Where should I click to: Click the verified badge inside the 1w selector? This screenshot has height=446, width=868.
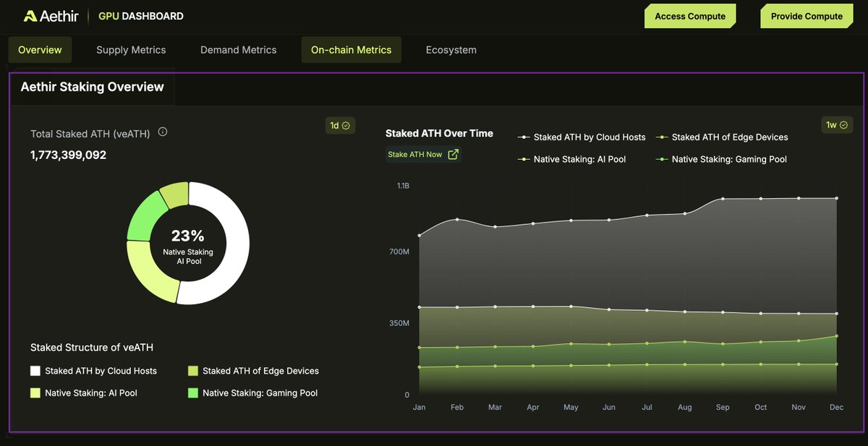click(844, 124)
